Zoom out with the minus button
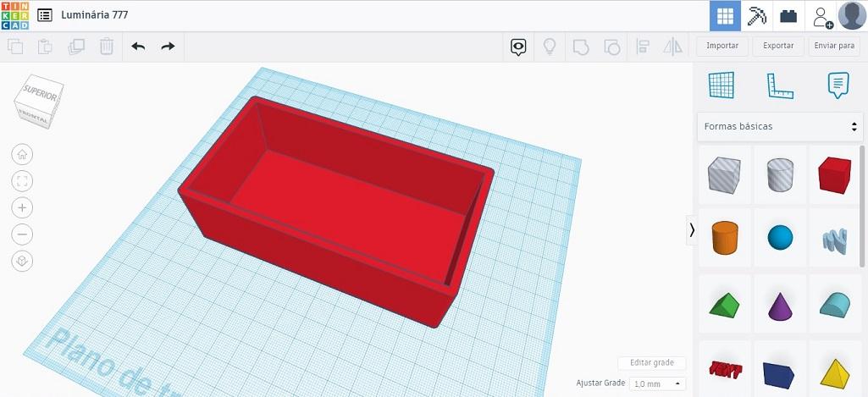This screenshot has width=868, height=397. 22,234
